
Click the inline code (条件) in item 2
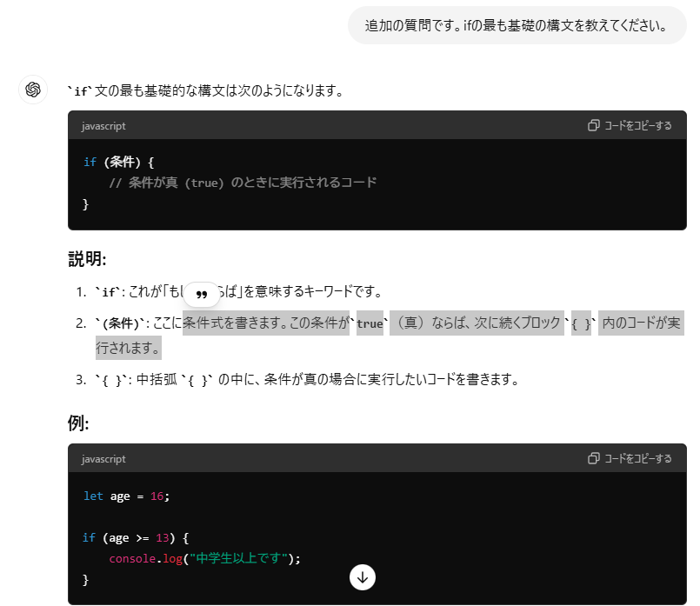tap(121, 323)
